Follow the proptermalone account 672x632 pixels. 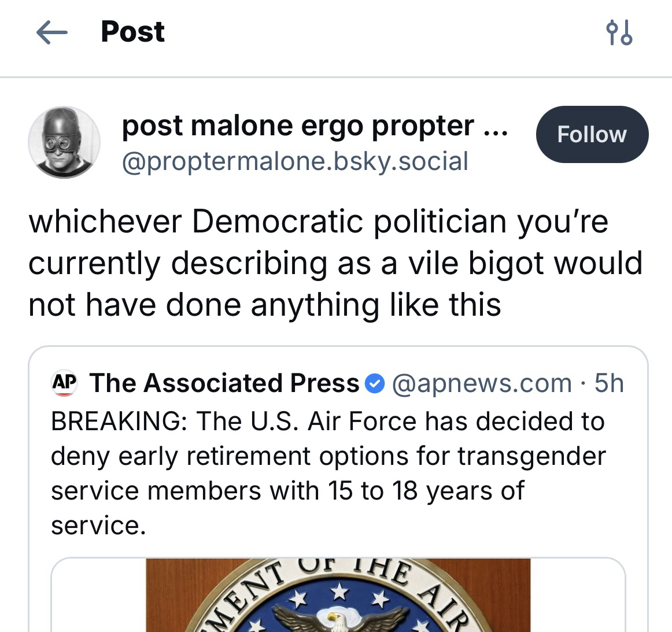click(x=592, y=134)
